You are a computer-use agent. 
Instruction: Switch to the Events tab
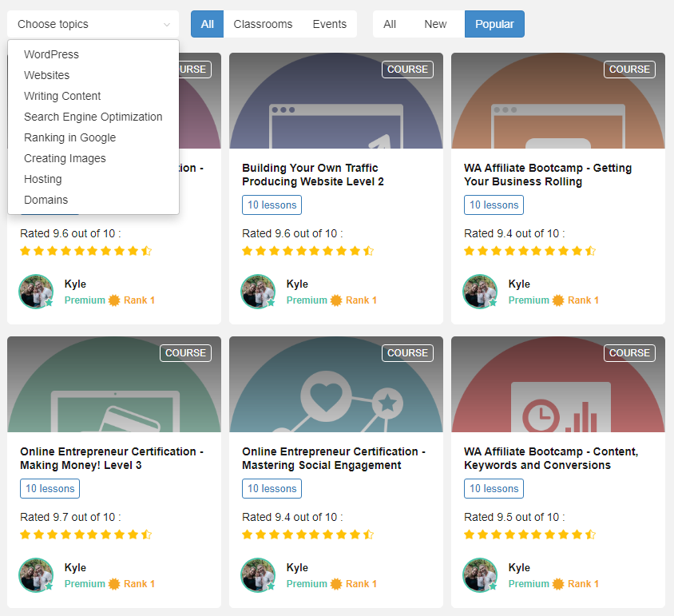pyautogui.click(x=329, y=24)
